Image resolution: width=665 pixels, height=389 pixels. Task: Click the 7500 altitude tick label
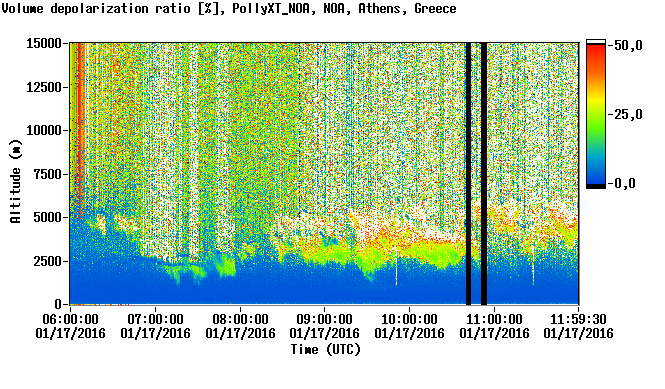point(48,174)
